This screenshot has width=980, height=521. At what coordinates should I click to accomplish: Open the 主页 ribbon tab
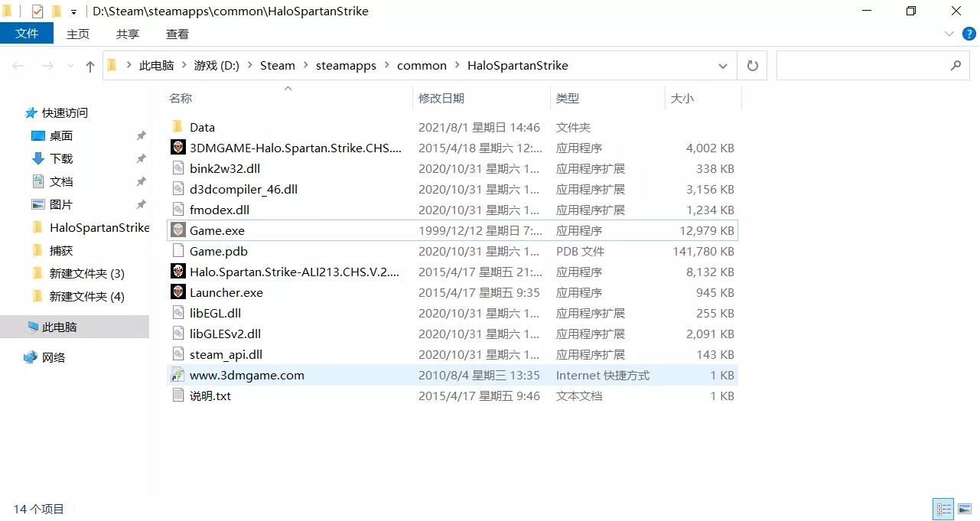pos(78,34)
